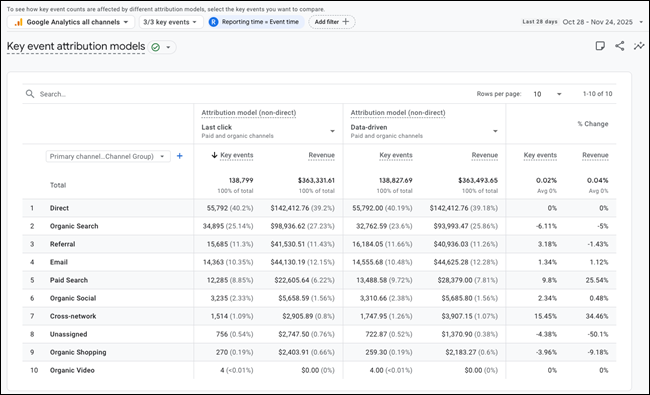The image size is (650, 395).
Task: Click the search magnifier icon
Action: [x=30, y=94]
